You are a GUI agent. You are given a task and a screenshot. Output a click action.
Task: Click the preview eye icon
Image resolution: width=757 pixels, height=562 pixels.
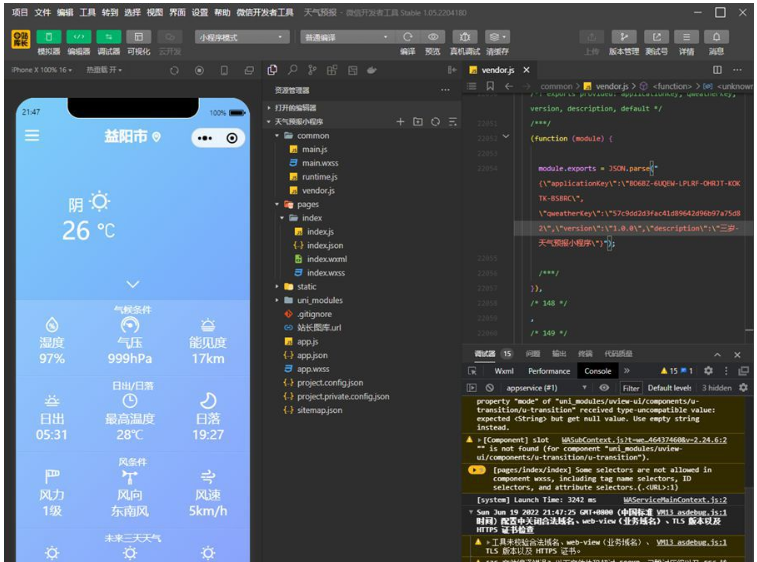pyautogui.click(x=433, y=37)
